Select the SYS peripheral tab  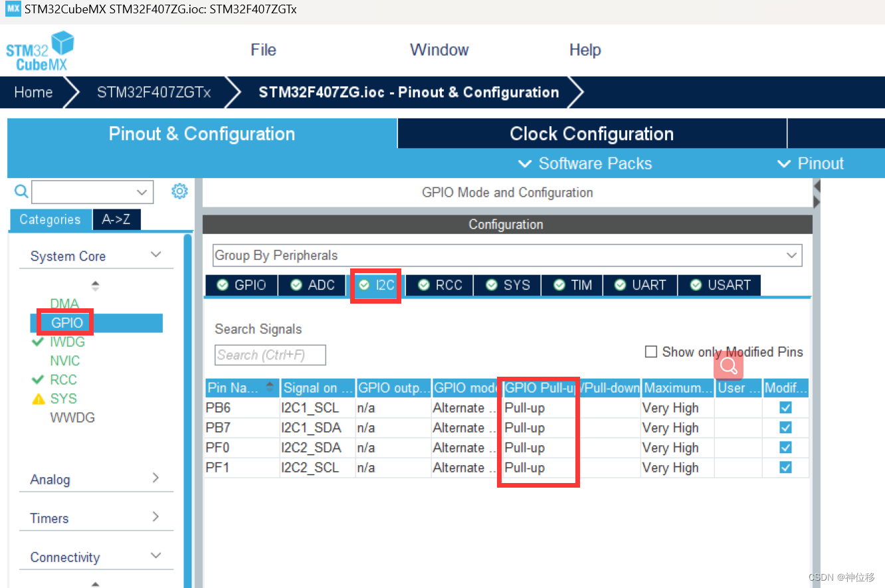(508, 285)
